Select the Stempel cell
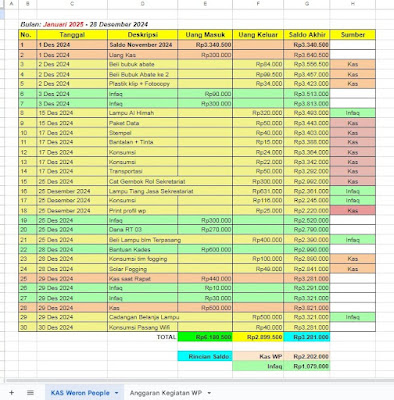The image size is (394, 400). (x=143, y=133)
